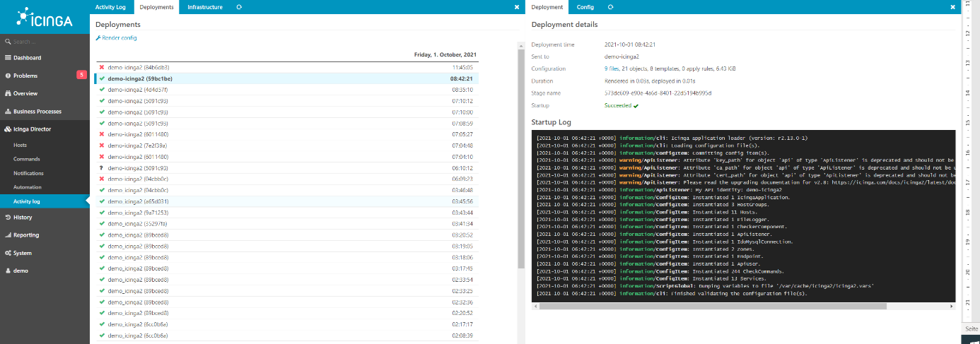The width and height of the screenshot is (980, 344).
Task: Open deployment demo_icinga2 (6cc0b6a) at 02:17:17
Action: pyautogui.click(x=286, y=324)
